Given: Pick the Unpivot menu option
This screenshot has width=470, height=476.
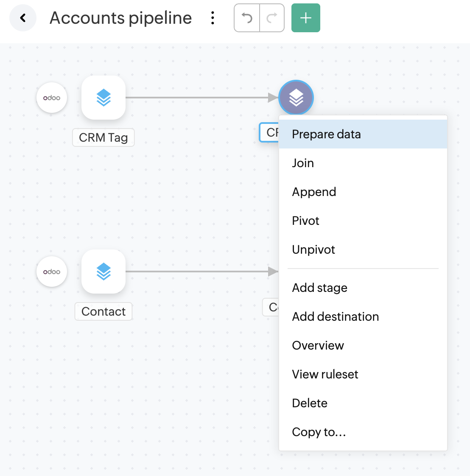Looking at the screenshot, I should [x=313, y=249].
